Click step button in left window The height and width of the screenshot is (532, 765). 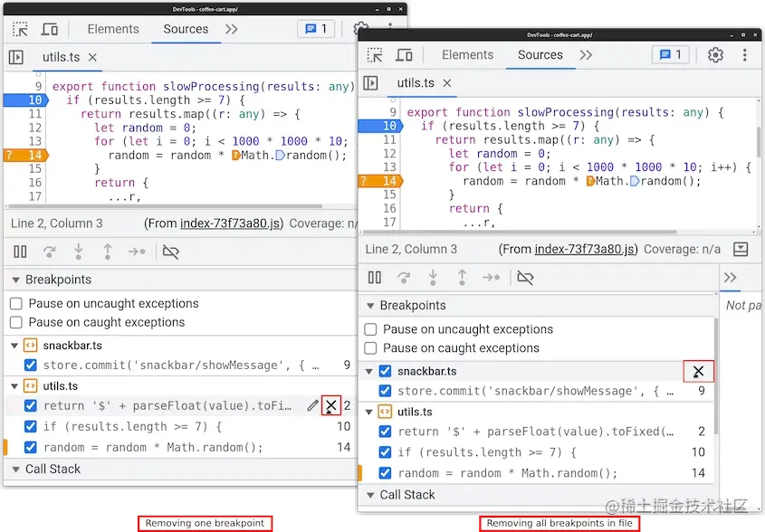point(137,252)
